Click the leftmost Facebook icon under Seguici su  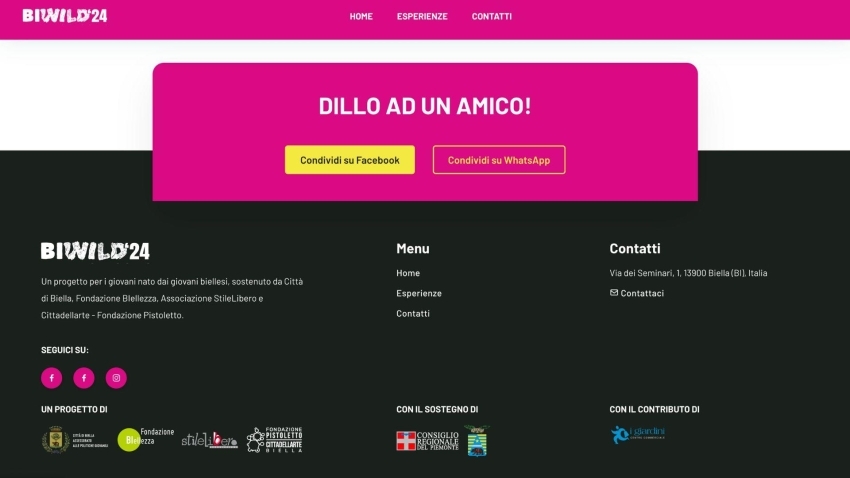tap(52, 378)
